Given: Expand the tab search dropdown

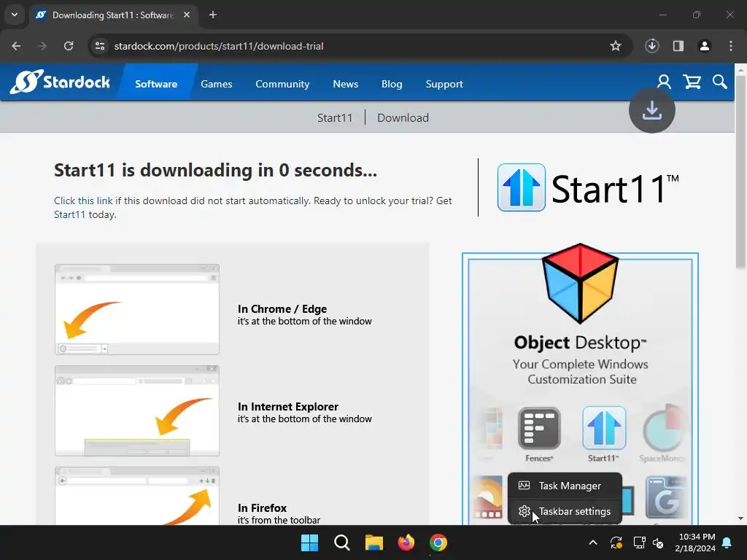Looking at the screenshot, I should (x=15, y=15).
